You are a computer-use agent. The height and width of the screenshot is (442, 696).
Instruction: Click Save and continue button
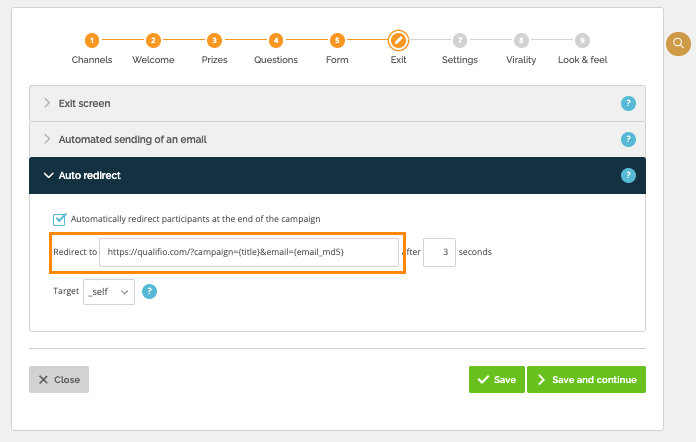(586, 379)
